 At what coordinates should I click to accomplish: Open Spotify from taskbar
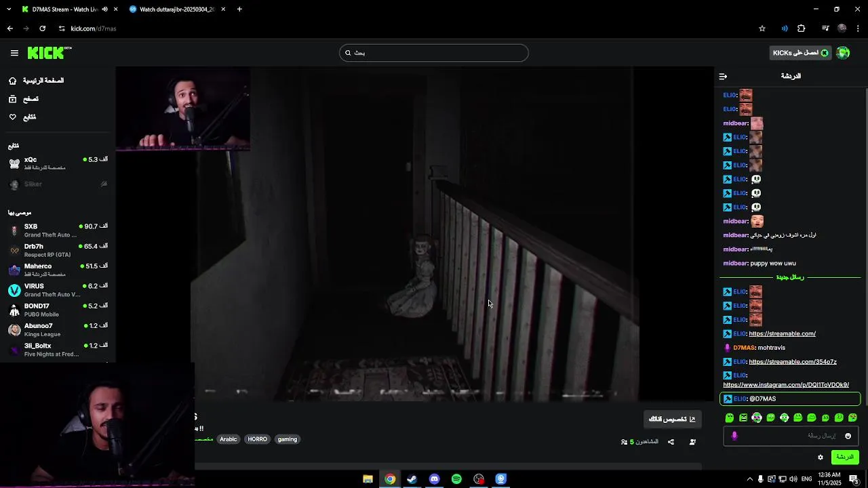tap(456, 479)
